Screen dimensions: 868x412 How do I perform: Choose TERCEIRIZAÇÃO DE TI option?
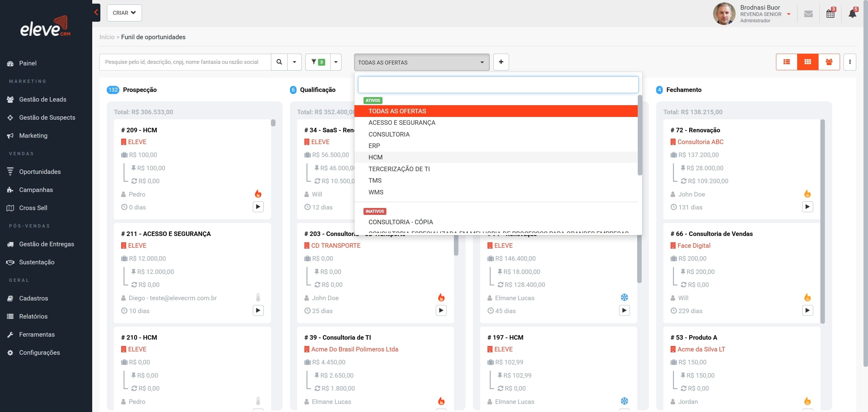pos(496,169)
